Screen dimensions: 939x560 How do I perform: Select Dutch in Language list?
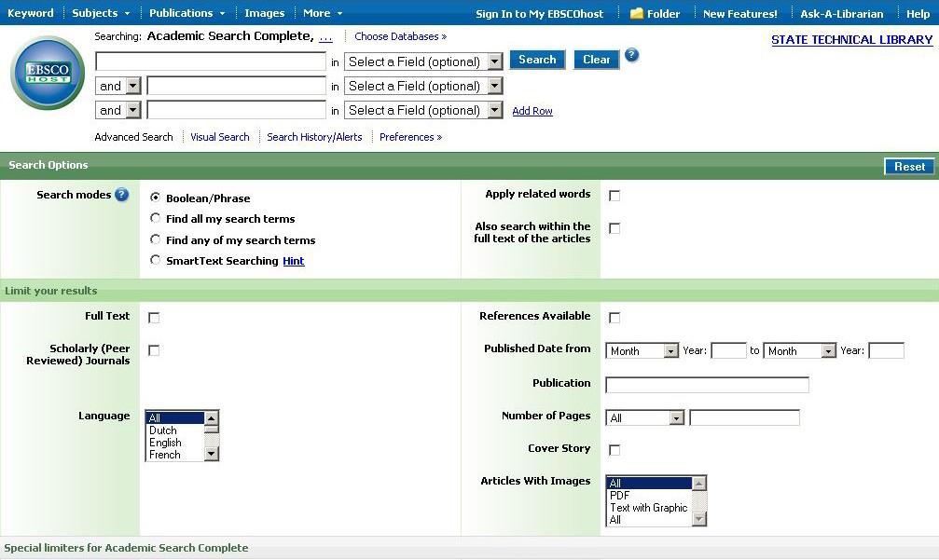(163, 430)
